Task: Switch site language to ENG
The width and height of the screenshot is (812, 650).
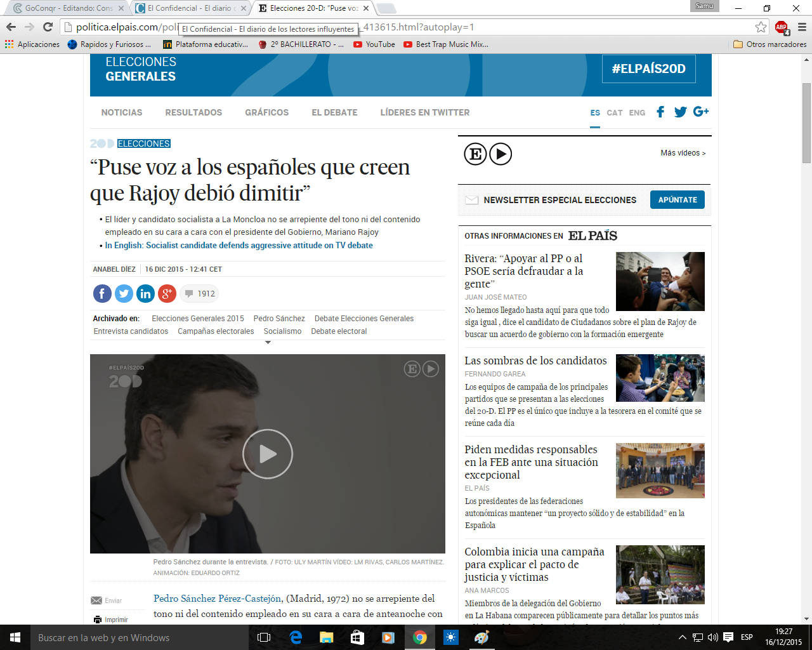Action: point(637,113)
